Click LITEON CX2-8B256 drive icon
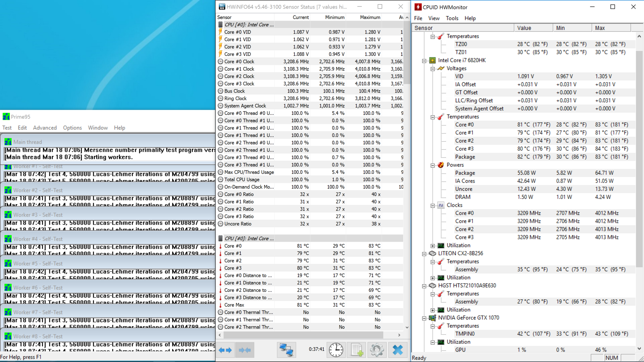 [433, 253]
